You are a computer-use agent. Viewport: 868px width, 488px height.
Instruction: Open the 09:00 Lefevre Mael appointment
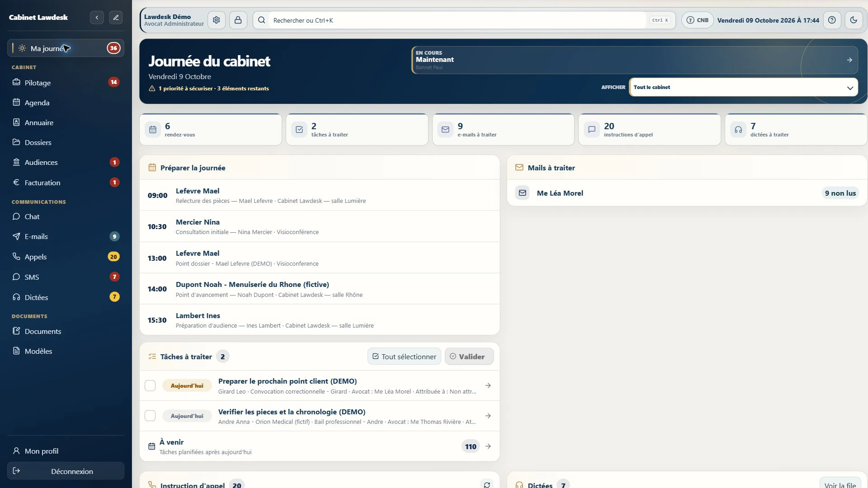(320, 195)
